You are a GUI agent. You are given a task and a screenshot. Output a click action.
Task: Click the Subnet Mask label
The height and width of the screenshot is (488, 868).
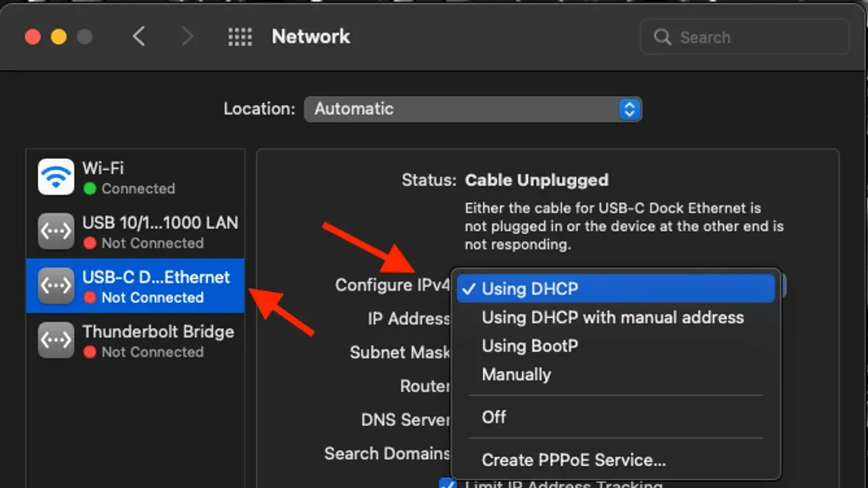click(x=400, y=352)
